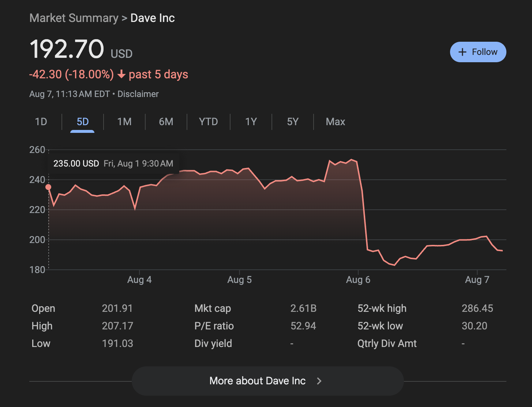Show the 1Y chart range
Viewport: 532px width, 407px height.
(251, 122)
